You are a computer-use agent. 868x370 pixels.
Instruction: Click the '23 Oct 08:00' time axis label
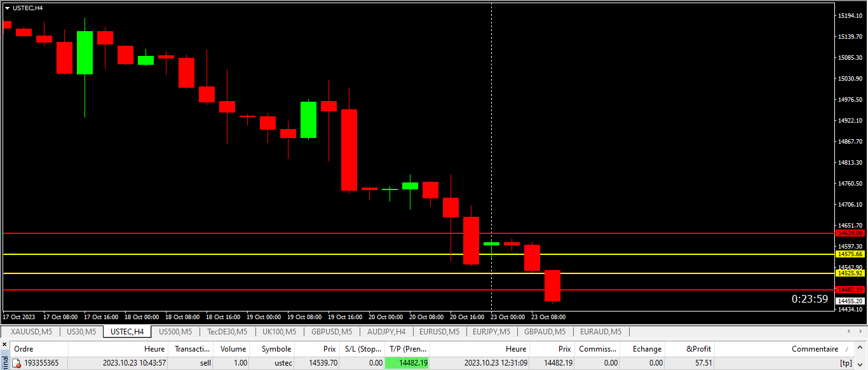tap(548, 317)
